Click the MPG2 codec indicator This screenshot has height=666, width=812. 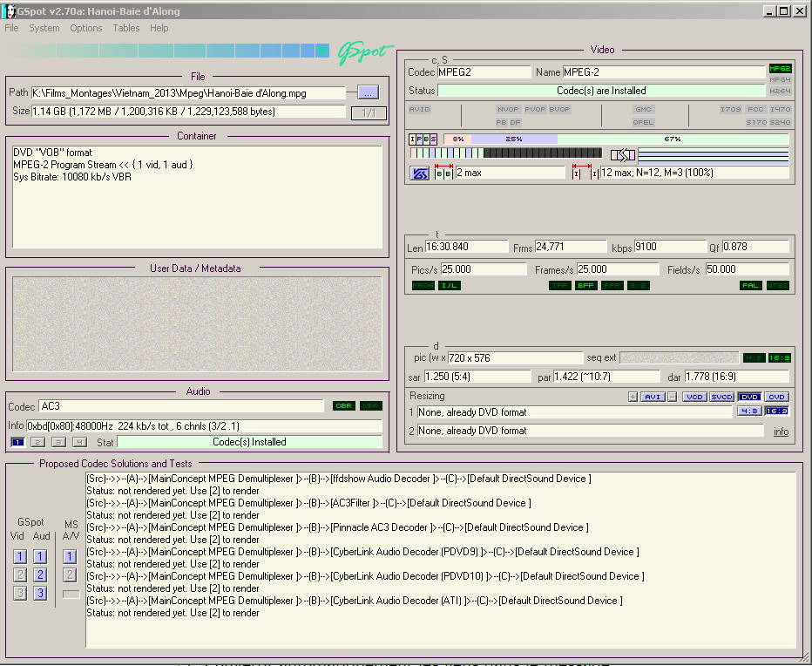779,69
